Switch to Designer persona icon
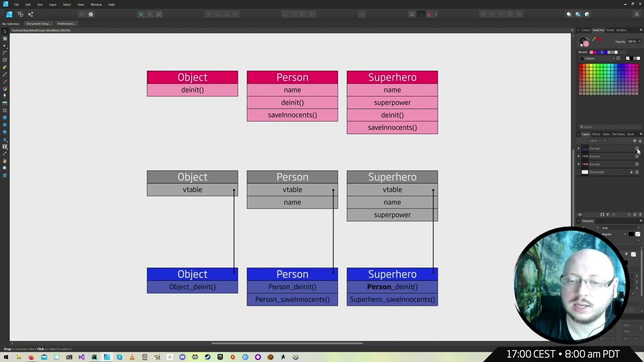Screen dimensions: 644x362 point(9,14)
